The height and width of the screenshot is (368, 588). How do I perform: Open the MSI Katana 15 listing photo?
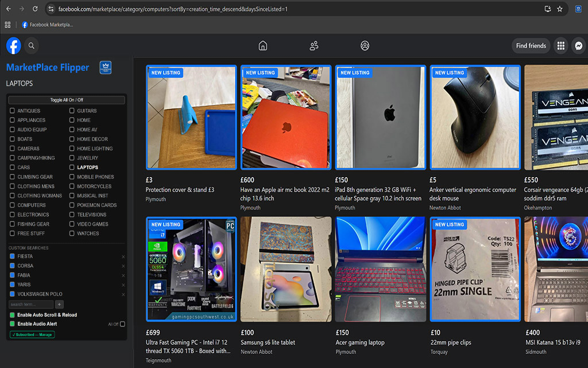tap(556, 269)
